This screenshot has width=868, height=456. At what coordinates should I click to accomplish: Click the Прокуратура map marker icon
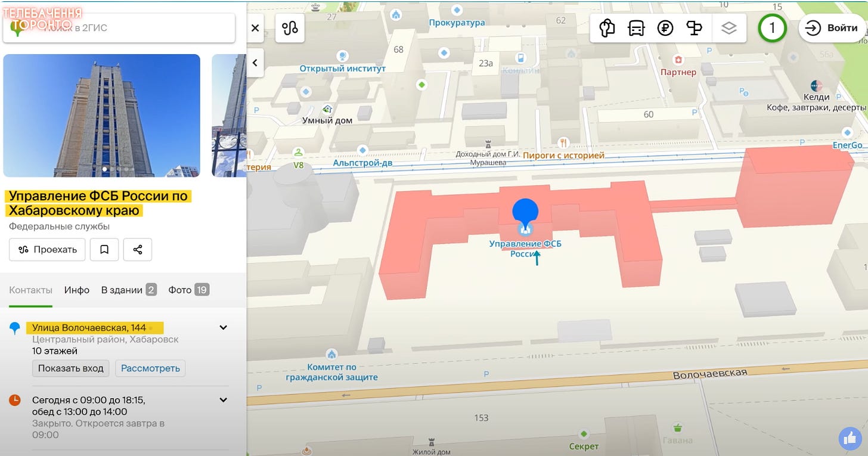457,11
